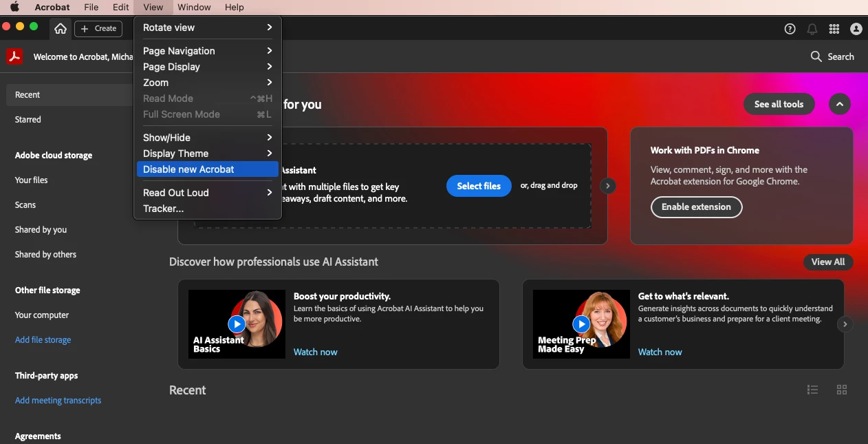The image size is (868, 444).
Task: Click Add file storage link
Action: (43, 339)
